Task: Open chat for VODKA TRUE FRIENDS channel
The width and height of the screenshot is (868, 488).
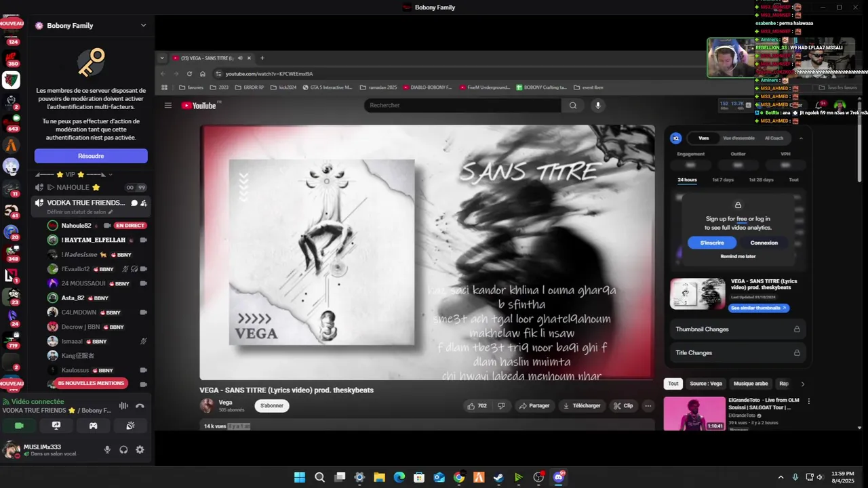Action: pos(134,203)
